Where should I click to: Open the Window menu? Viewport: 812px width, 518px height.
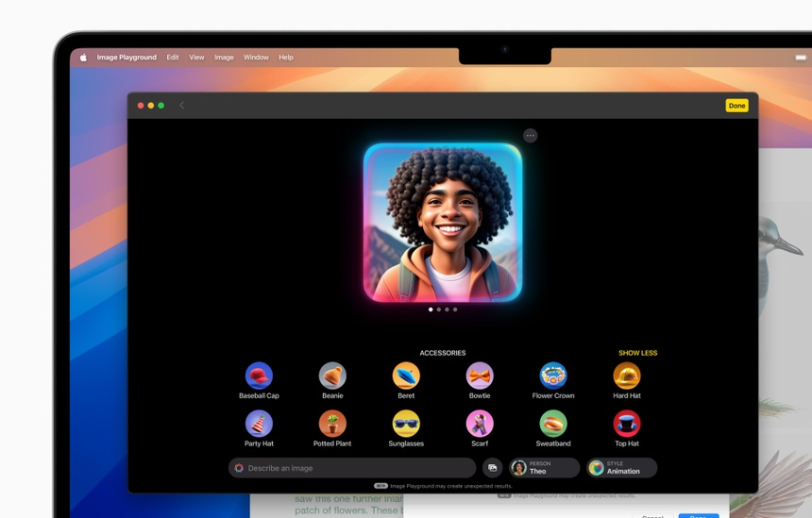256,58
